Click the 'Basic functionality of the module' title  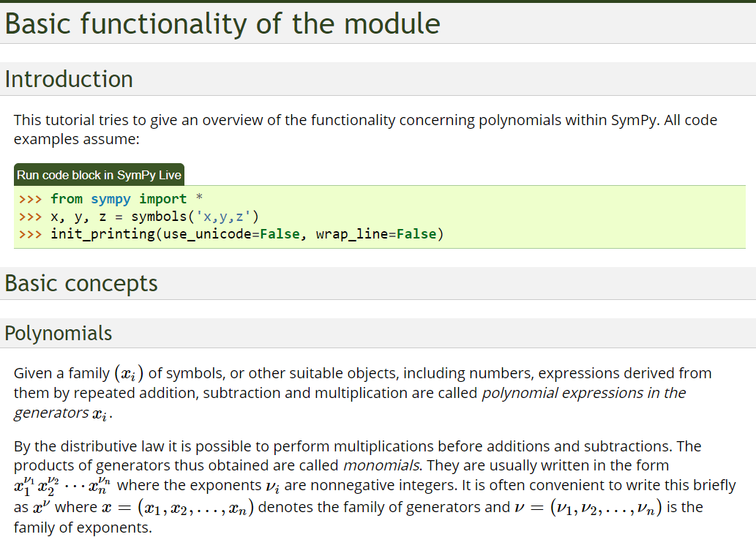tap(222, 24)
